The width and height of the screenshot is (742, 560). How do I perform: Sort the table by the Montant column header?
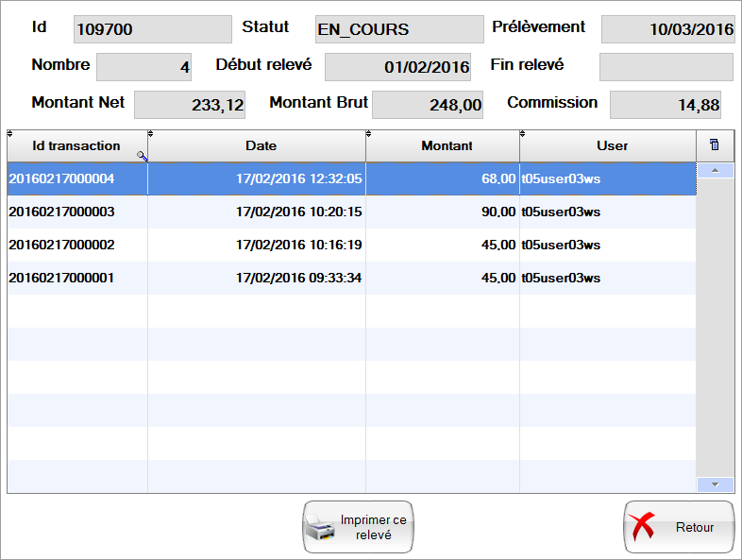tap(447, 145)
